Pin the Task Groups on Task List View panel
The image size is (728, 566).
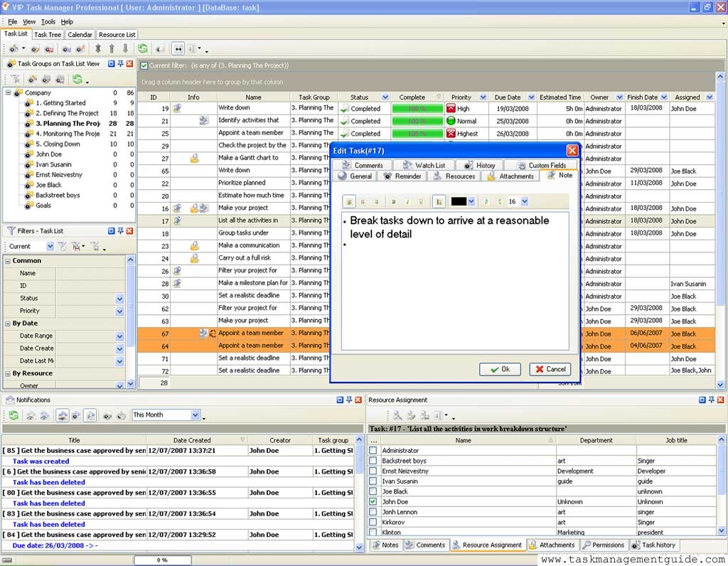click(x=120, y=63)
